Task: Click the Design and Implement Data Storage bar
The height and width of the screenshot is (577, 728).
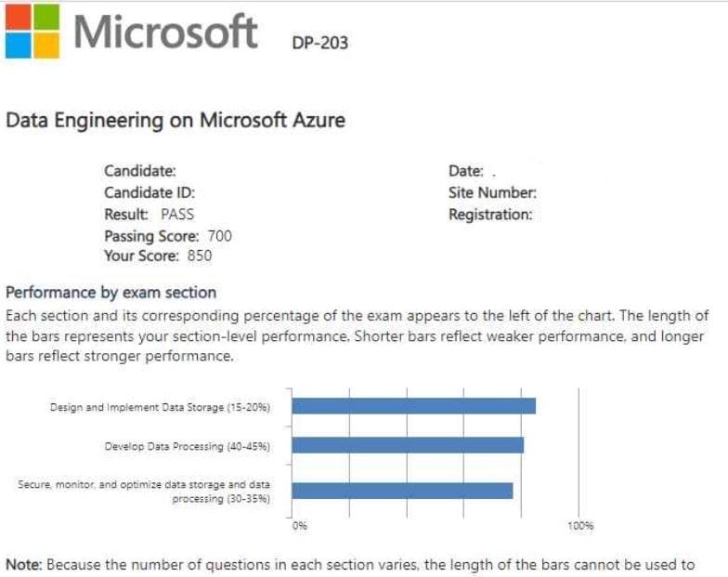Action: coord(414,406)
